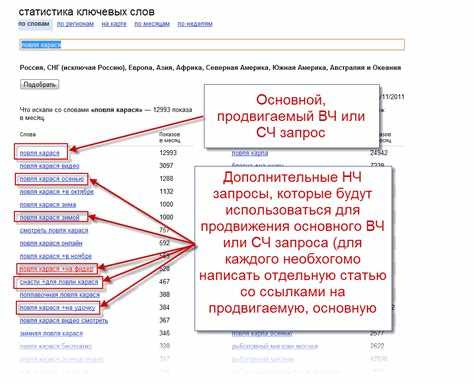Screen dimensions: 474x387
Task: Follow the "ловля карася +на удочку" link
Action: point(58,308)
